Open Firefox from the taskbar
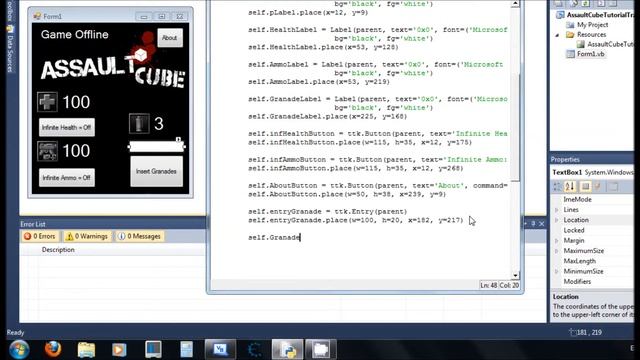 [x=53, y=349]
